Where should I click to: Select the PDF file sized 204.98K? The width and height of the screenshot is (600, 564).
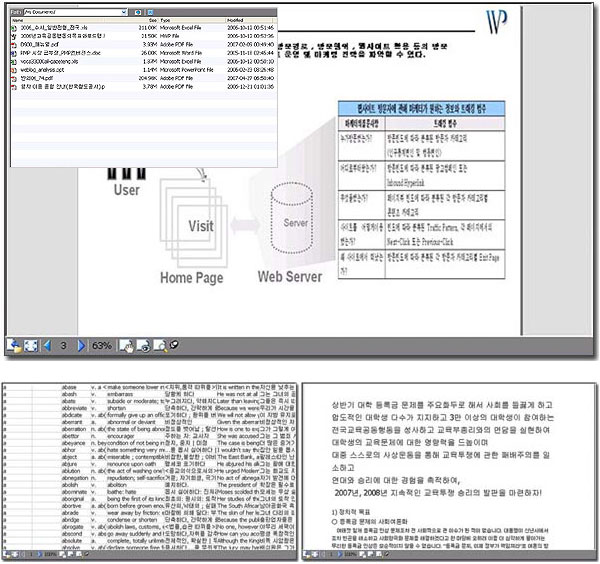[143, 78]
